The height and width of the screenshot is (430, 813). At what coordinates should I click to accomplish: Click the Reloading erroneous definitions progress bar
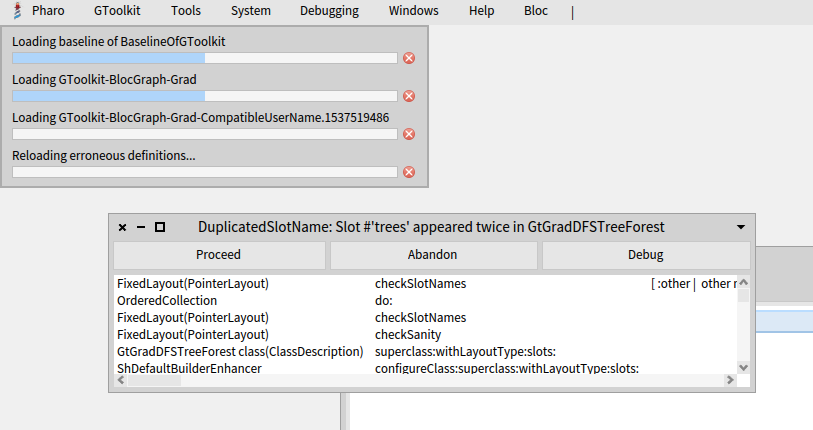pyautogui.click(x=205, y=172)
